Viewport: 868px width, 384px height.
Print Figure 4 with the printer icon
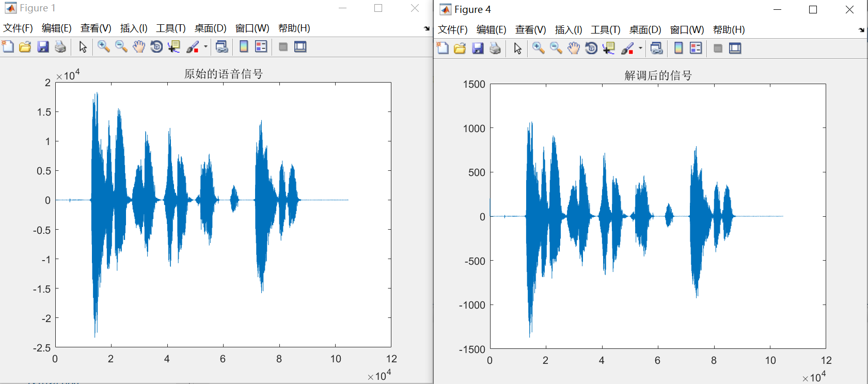(495, 49)
